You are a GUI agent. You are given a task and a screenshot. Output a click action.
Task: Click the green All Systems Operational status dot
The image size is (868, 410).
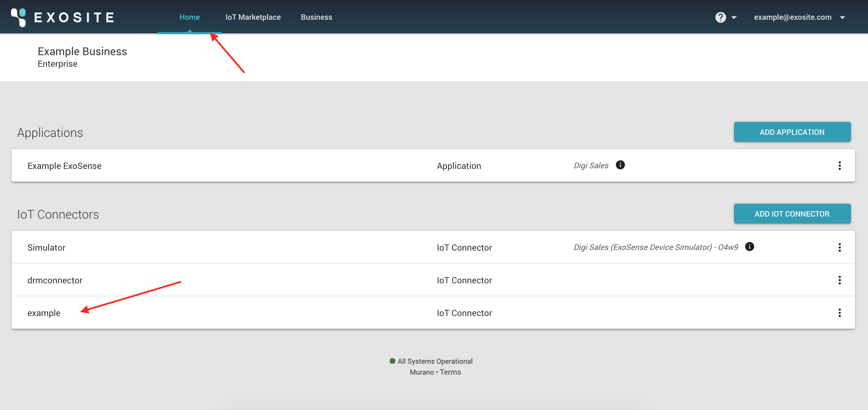392,361
